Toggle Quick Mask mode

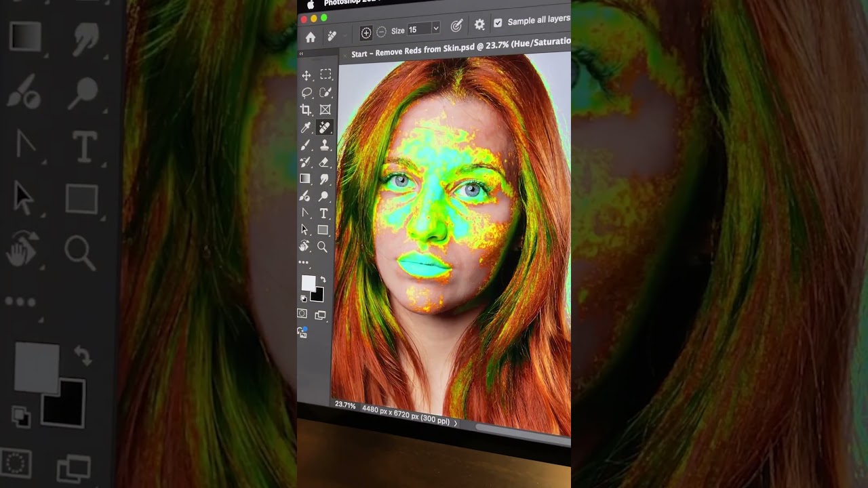pyautogui.click(x=302, y=314)
